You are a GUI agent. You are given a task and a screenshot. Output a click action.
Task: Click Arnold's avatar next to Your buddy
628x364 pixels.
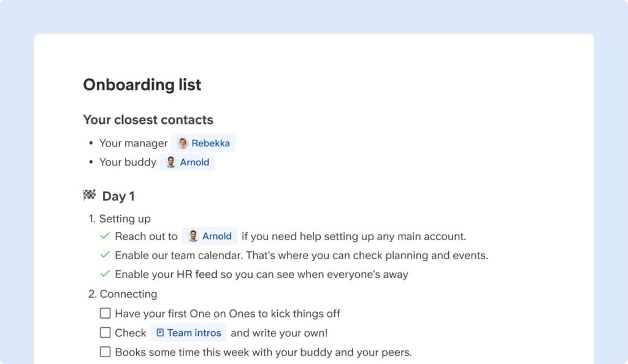(x=170, y=162)
